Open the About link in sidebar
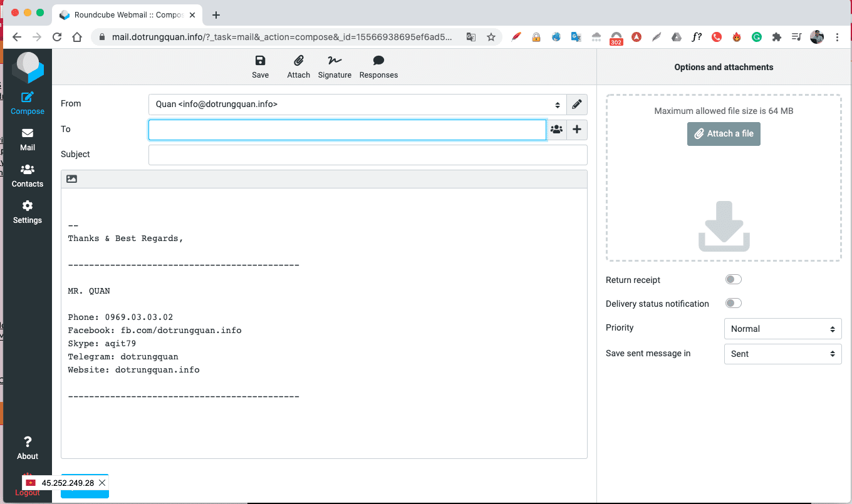852x504 pixels. [x=28, y=448]
